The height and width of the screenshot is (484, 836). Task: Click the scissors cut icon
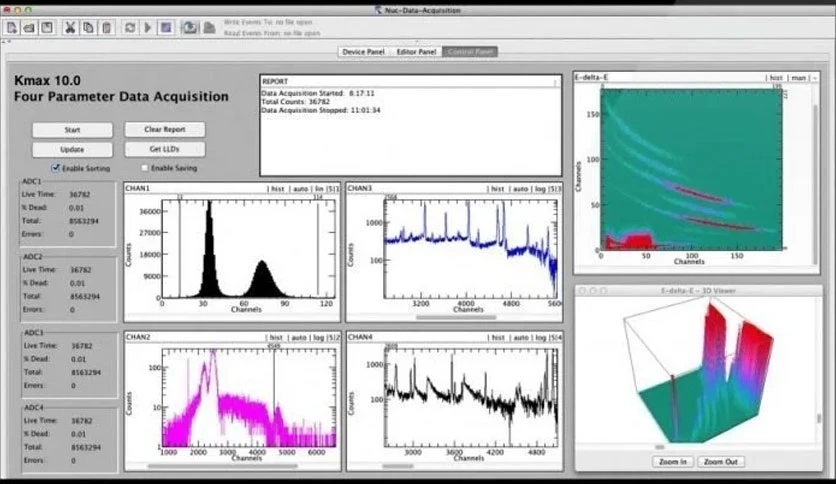tap(69, 28)
